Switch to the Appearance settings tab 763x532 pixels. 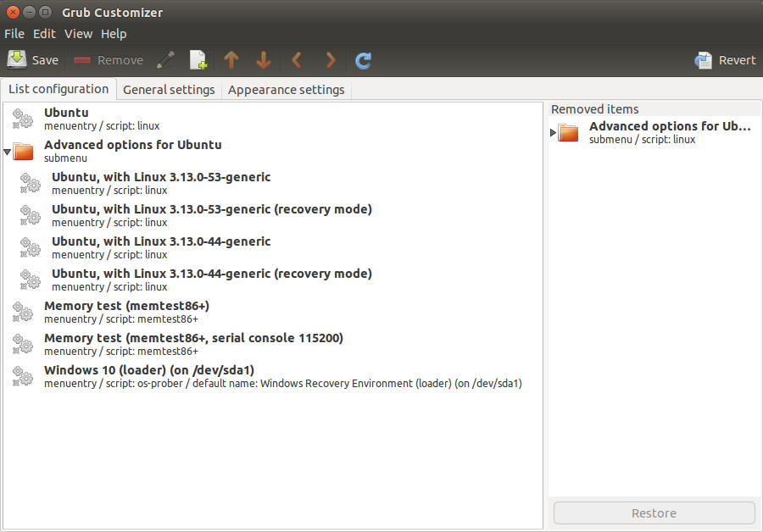(x=286, y=90)
